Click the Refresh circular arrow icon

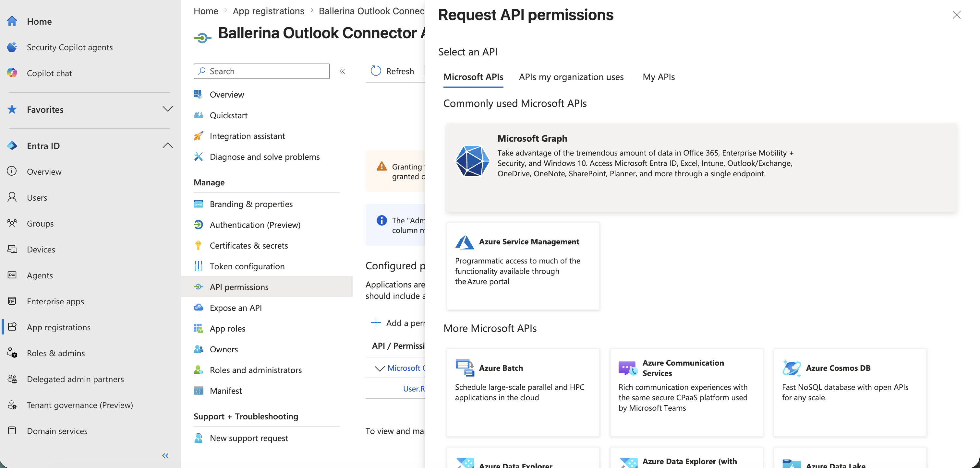[376, 71]
